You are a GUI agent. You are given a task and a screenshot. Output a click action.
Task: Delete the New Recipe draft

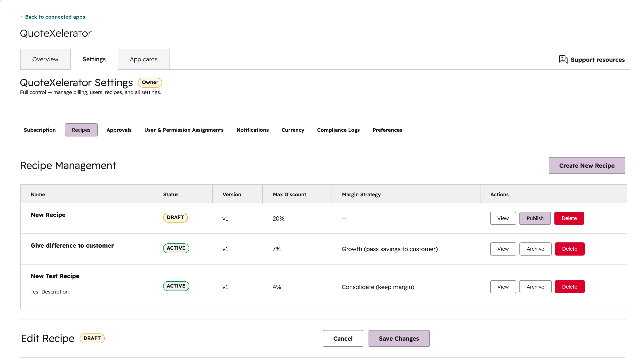[x=569, y=218]
